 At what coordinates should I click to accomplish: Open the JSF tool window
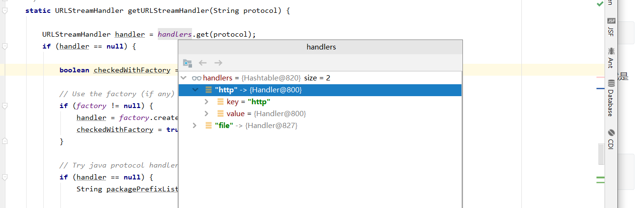pos(611,28)
